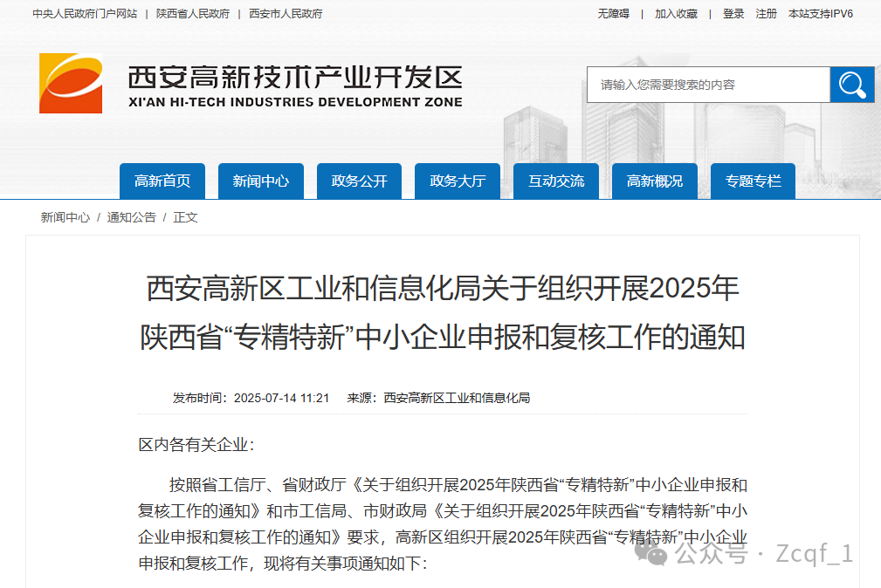Open the 高新首页 navigation tab
The image size is (881, 588).
point(162,181)
